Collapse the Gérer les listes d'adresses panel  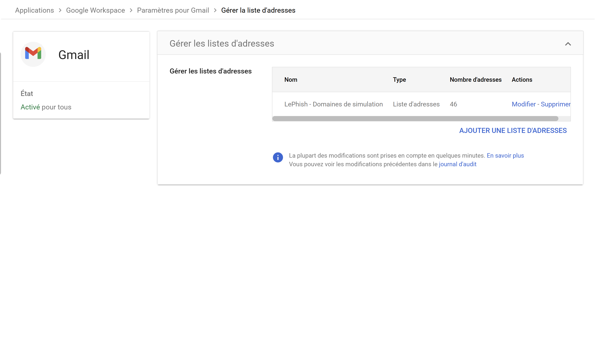pyautogui.click(x=568, y=44)
